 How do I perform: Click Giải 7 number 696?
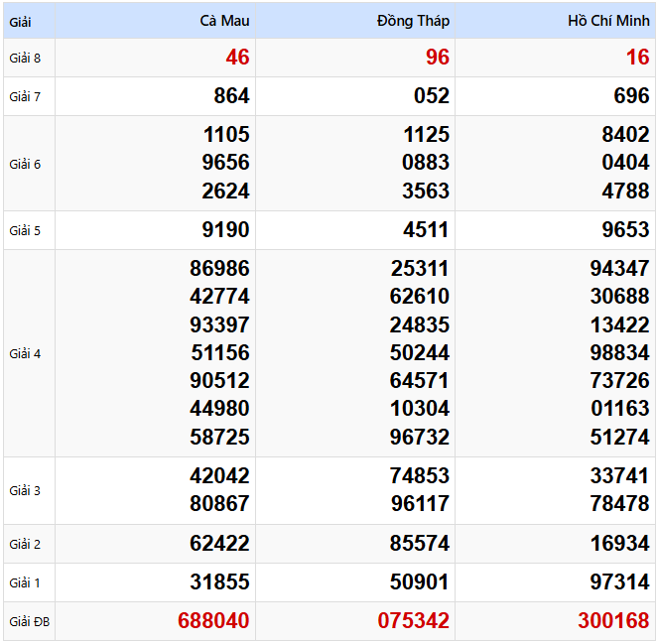(631, 96)
